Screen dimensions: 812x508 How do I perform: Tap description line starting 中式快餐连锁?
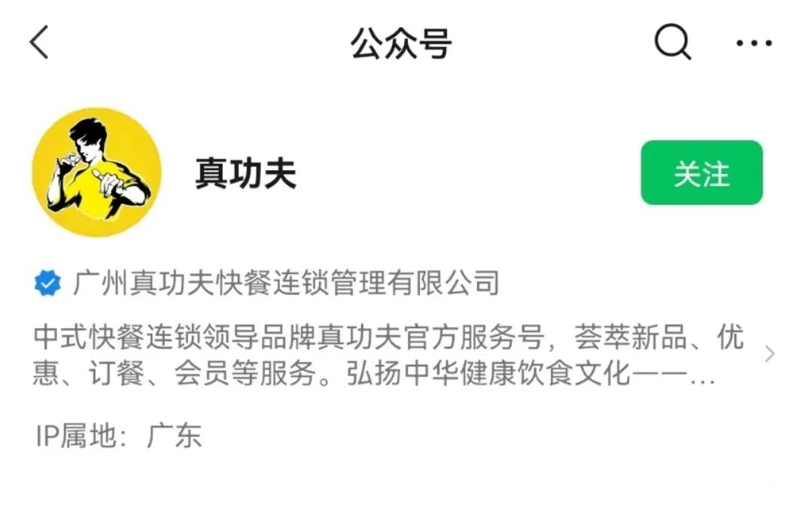(389, 337)
